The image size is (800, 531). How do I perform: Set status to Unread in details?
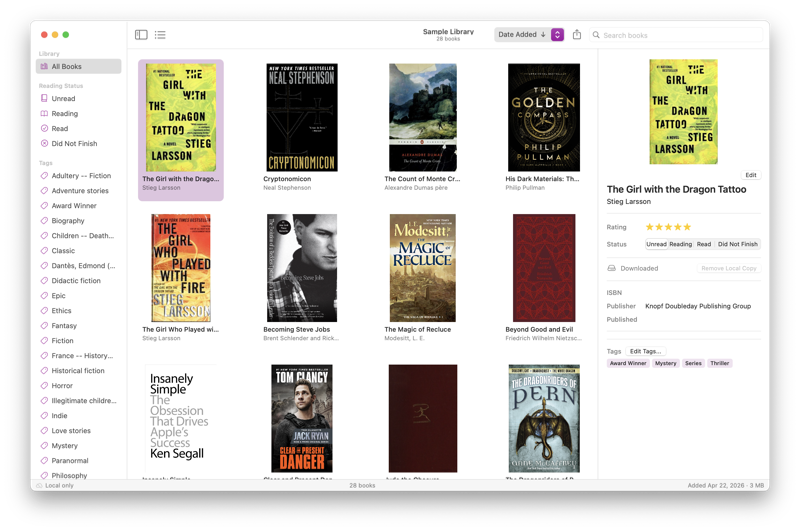click(x=656, y=244)
